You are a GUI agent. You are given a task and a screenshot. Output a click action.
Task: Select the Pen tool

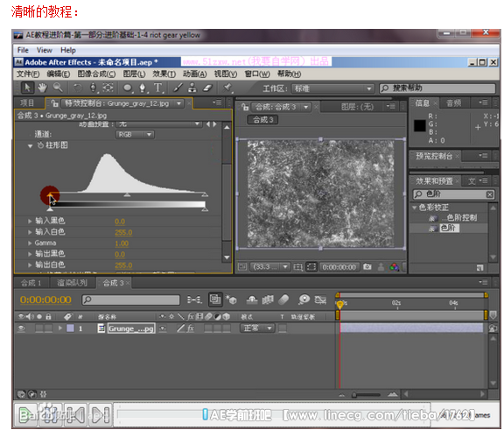tap(143, 88)
